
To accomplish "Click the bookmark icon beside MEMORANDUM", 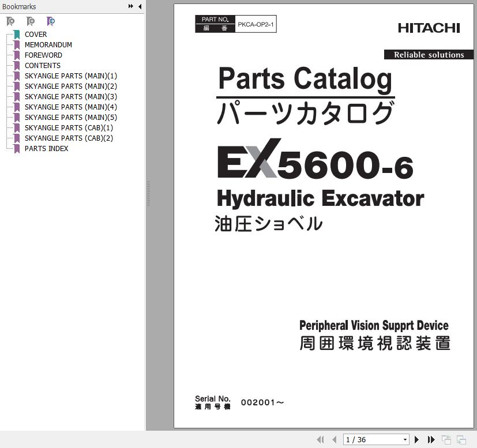I will tap(17, 45).
